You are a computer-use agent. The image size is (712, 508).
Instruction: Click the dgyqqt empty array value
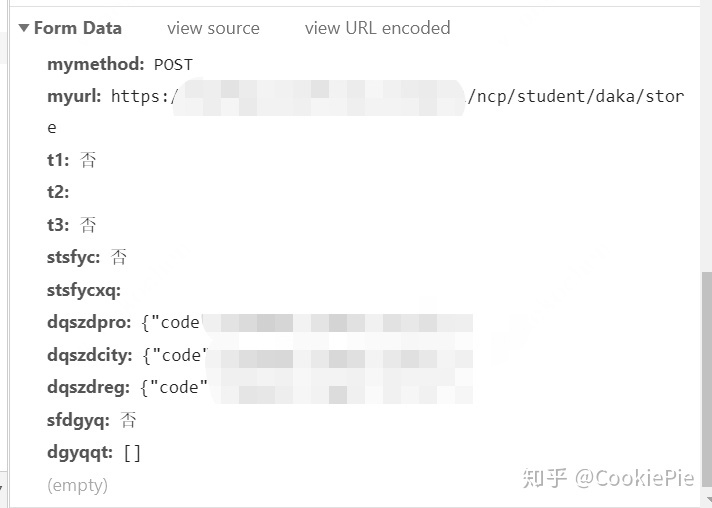[x=132, y=453]
